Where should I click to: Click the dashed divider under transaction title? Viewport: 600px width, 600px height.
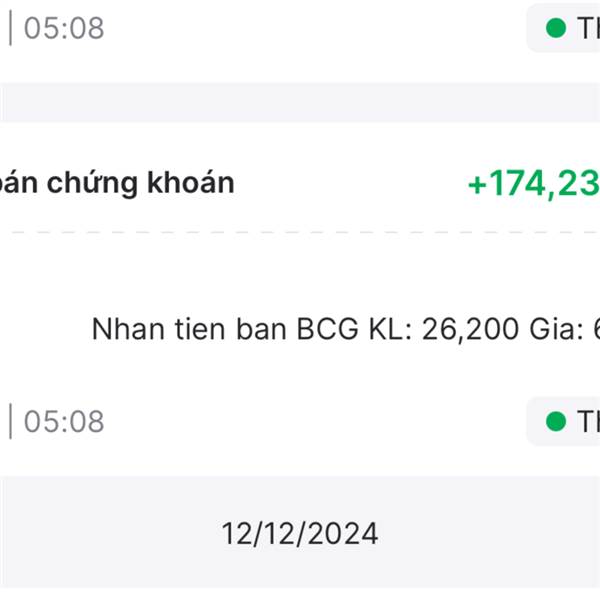[x=300, y=232]
